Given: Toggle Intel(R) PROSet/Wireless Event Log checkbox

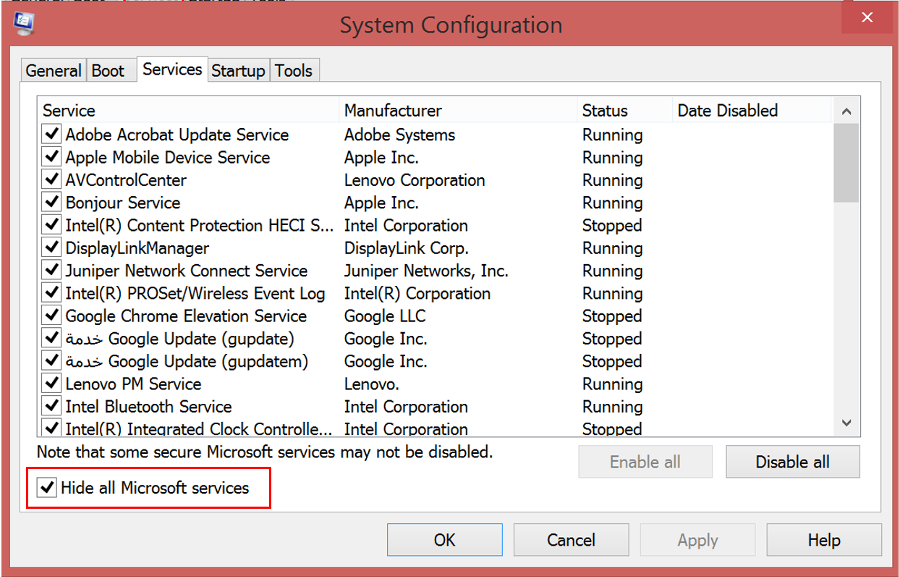Looking at the screenshot, I should point(52,293).
